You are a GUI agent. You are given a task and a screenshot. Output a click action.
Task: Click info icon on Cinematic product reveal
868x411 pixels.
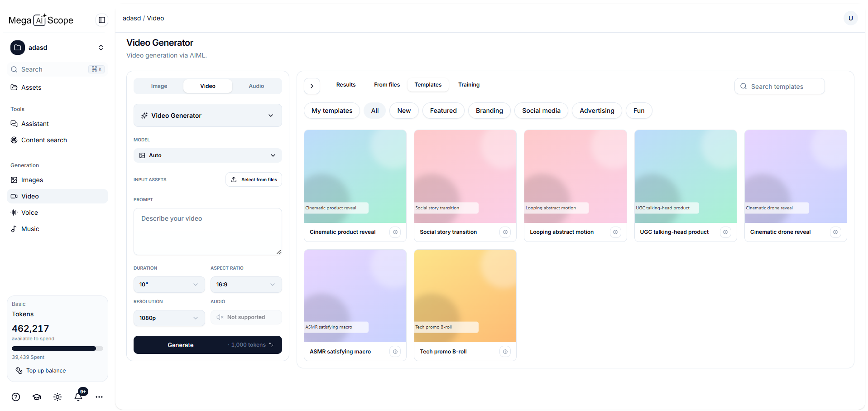point(395,232)
